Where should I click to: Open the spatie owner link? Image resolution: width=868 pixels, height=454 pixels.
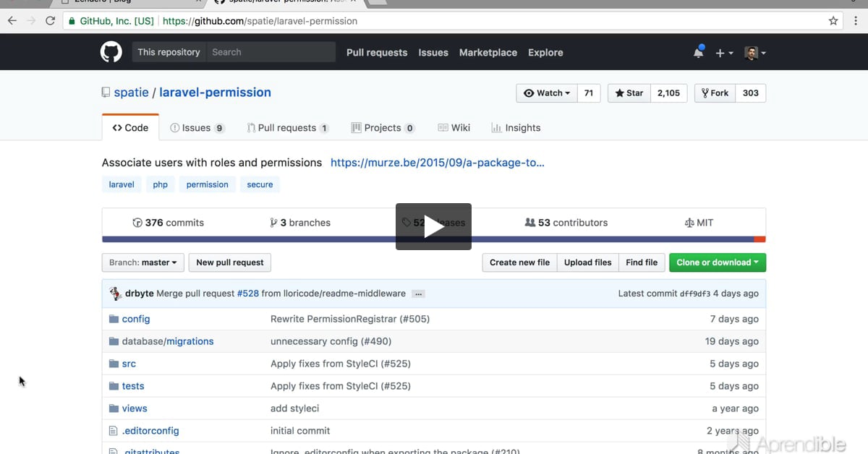(x=132, y=93)
